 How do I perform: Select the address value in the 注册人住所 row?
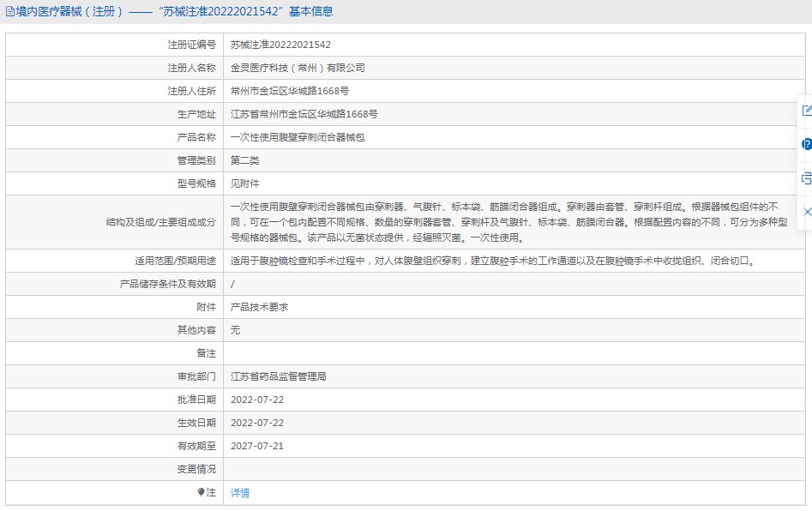click(290, 91)
